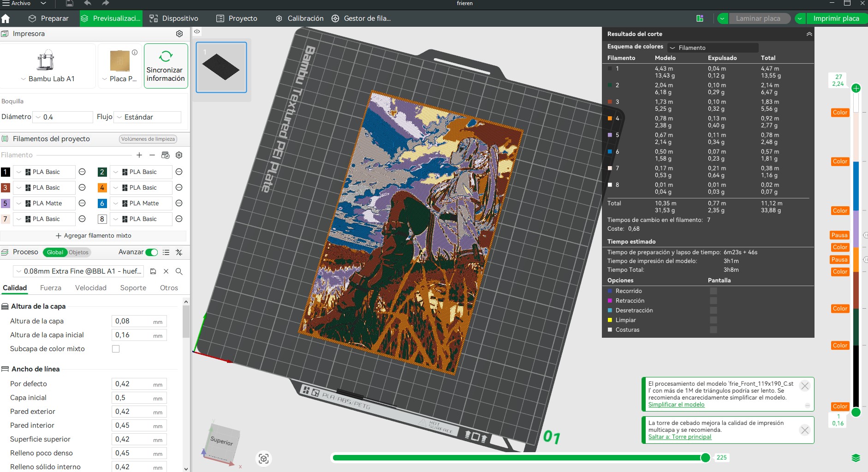Open printer settings gear icon
Screen dimensions: 868x472
coord(179,34)
